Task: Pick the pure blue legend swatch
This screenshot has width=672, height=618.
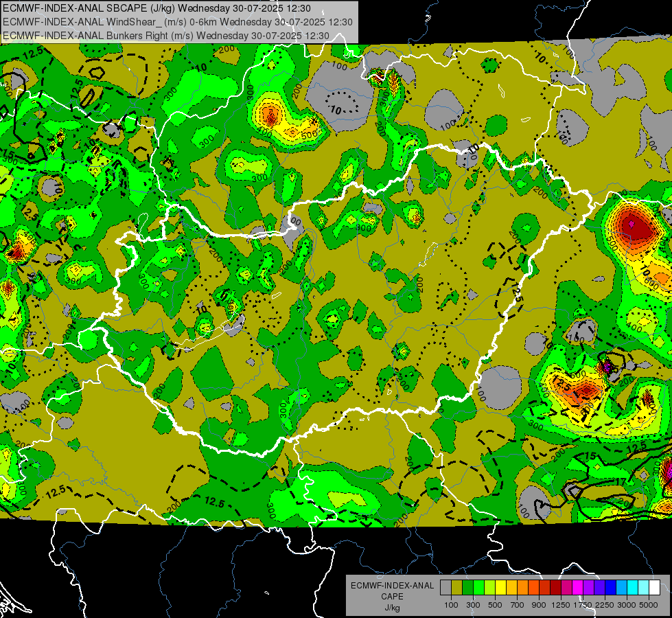Action: click(611, 588)
